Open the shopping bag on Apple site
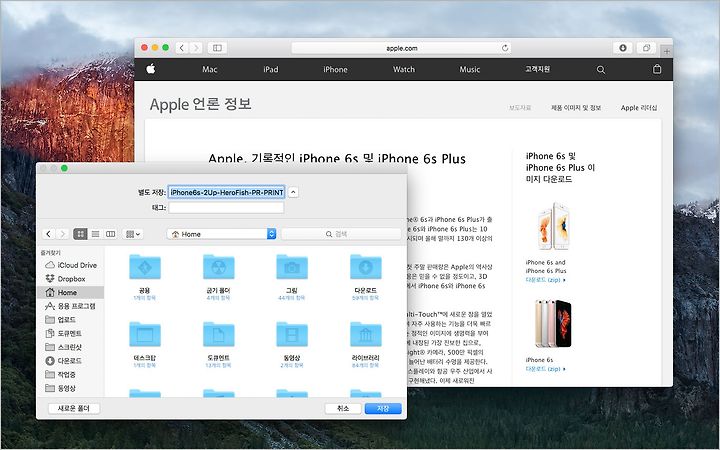 pyautogui.click(x=657, y=69)
